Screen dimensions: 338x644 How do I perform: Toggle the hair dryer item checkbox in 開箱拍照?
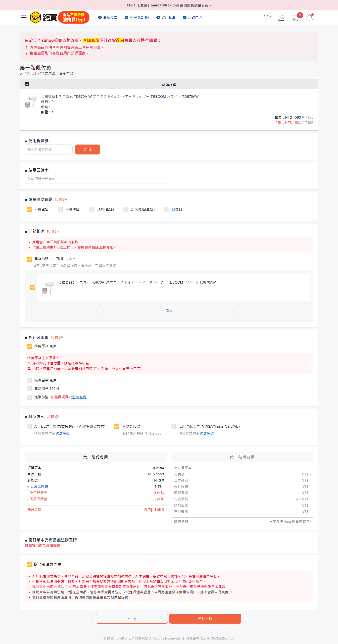[x=33, y=287]
